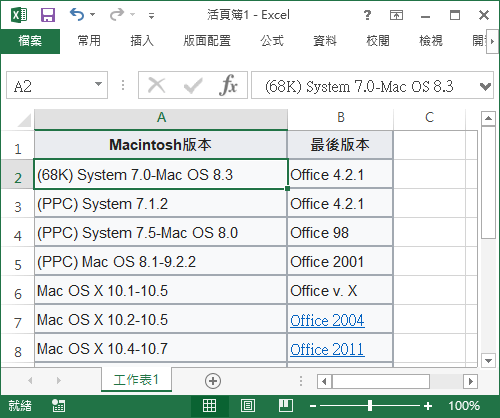Zoom out with the minus button
Screen dimensions: 500x418
(x=313, y=406)
